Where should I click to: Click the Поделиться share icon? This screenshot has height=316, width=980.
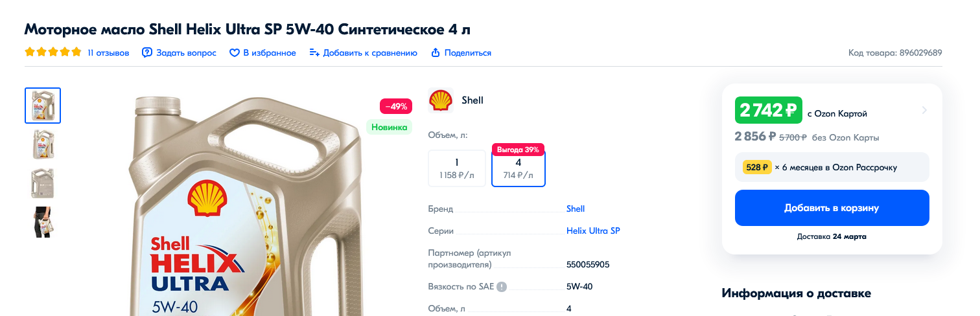coord(436,52)
